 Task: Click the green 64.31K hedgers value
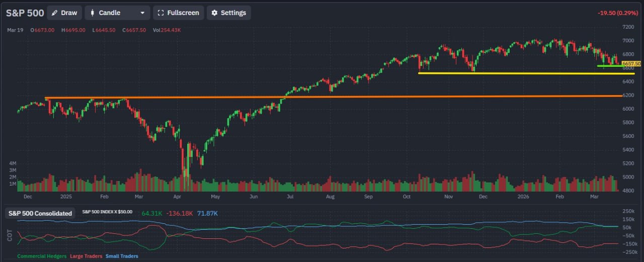tap(152, 213)
